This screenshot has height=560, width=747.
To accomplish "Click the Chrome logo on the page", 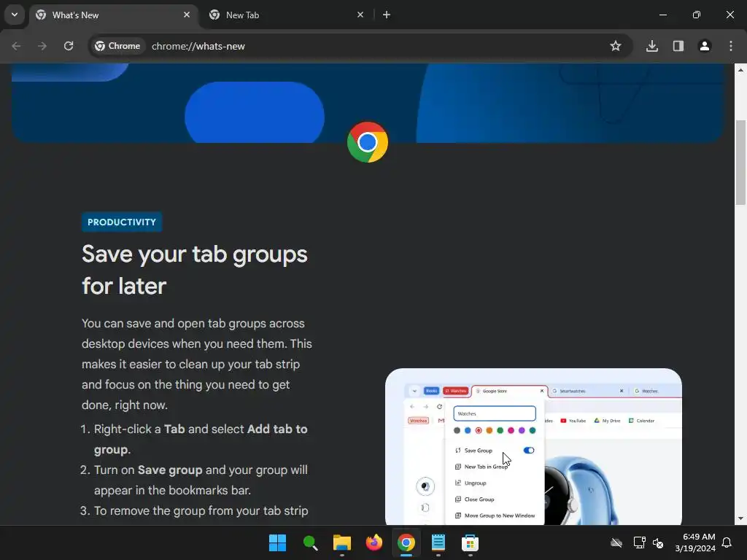I will pyautogui.click(x=368, y=142).
